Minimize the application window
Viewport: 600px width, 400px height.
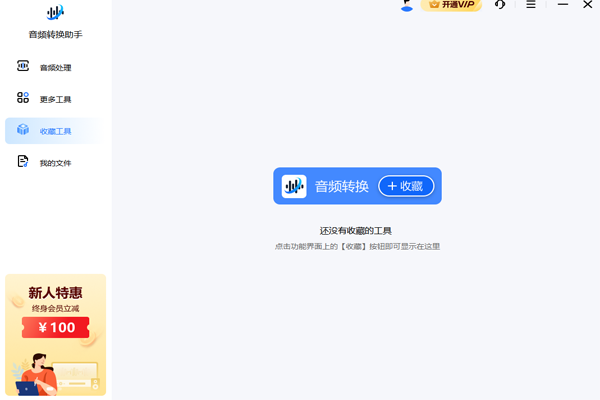click(x=562, y=5)
